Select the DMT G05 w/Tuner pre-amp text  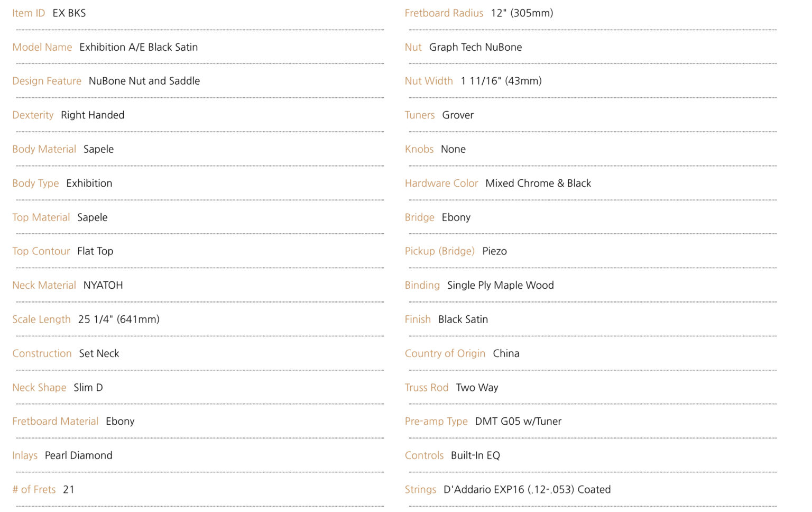tap(518, 422)
